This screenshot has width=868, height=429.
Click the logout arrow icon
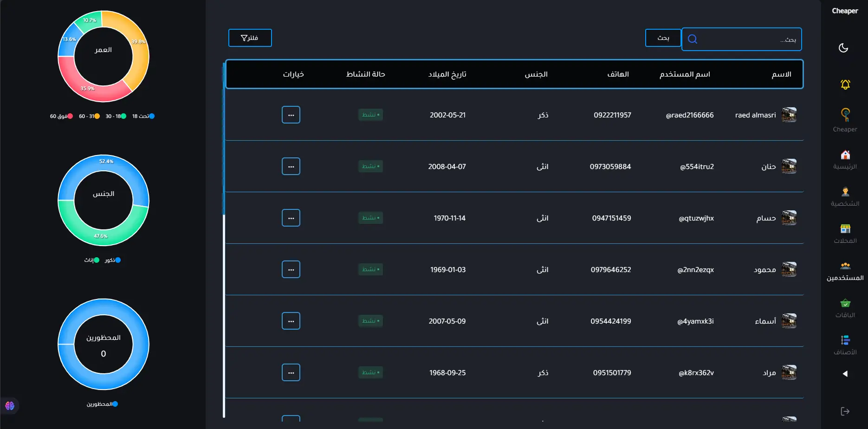click(845, 410)
